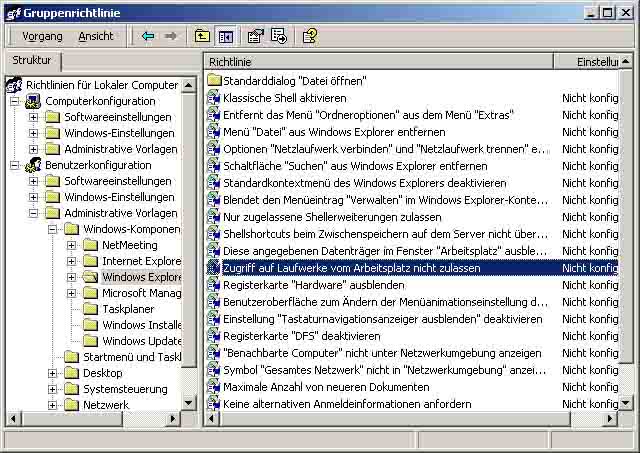Click policy list vertical scrollbar up arrow

(626, 62)
